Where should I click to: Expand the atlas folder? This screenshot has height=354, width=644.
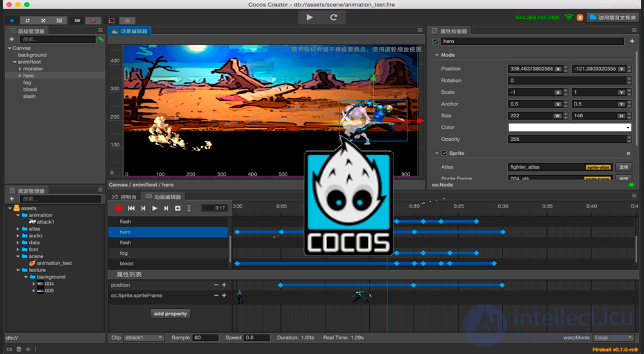coord(17,229)
